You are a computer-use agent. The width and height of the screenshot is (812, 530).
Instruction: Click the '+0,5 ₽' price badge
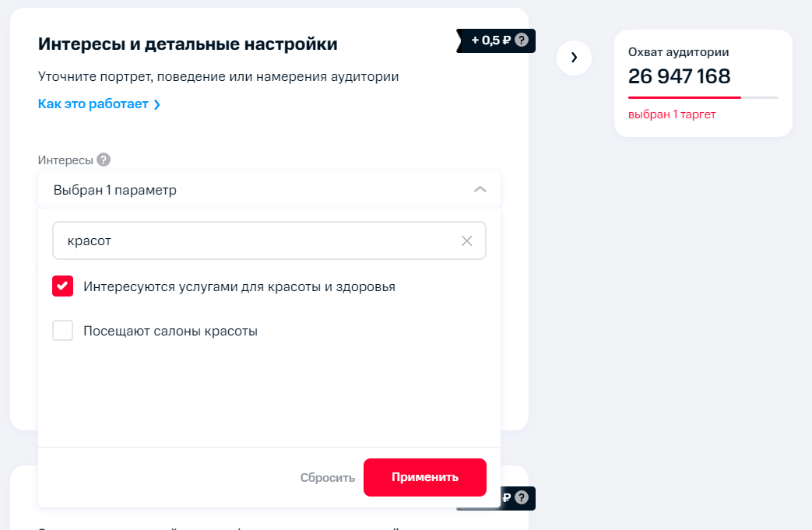(490, 40)
